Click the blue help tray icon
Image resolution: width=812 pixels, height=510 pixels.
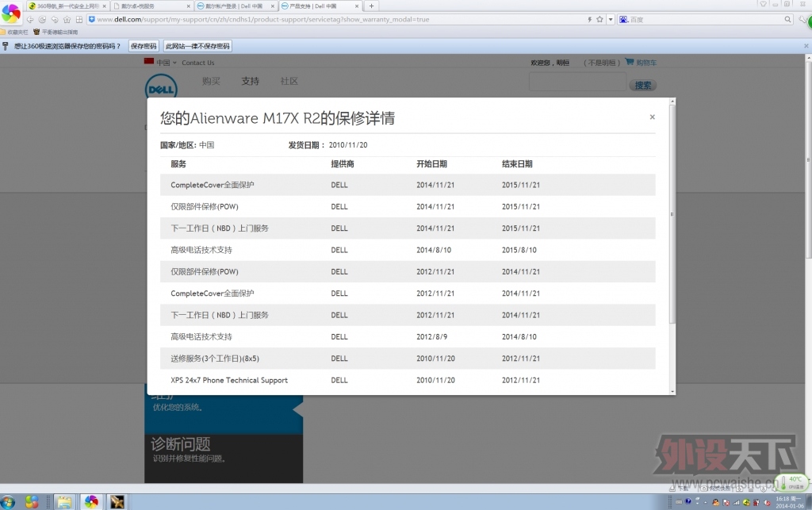[688, 502]
